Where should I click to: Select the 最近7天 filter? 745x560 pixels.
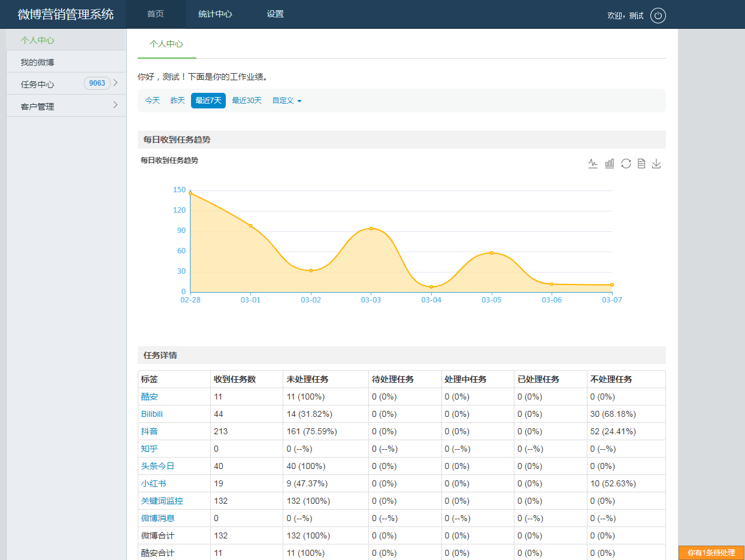tap(208, 101)
